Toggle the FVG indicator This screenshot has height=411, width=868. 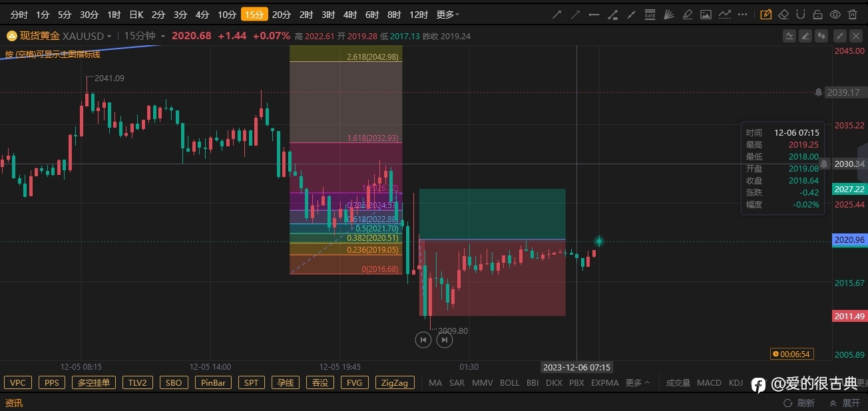point(355,382)
